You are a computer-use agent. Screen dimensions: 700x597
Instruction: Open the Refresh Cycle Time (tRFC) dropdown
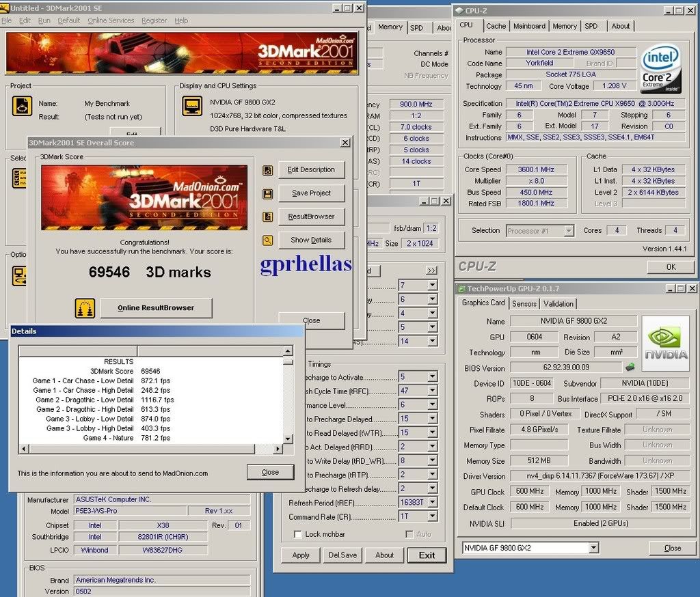tap(432, 391)
